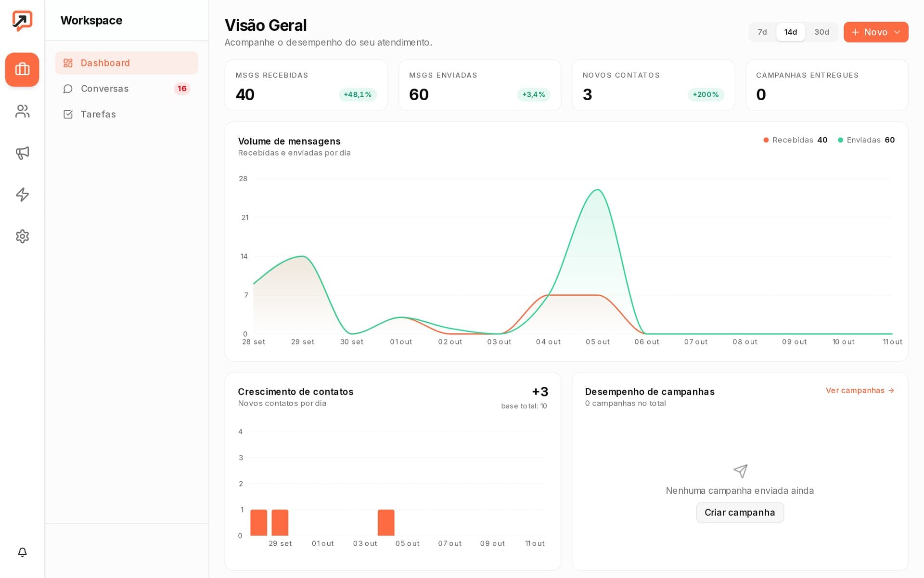The height and width of the screenshot is (578, 924).
Task: Click the green Enviadas legend dot
Action: click(840, 140)
